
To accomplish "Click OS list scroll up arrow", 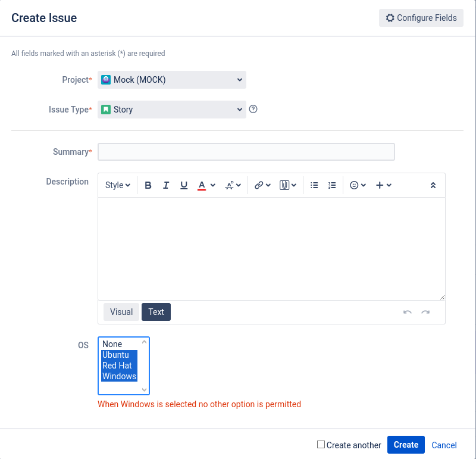I will [x=144, y=342].
